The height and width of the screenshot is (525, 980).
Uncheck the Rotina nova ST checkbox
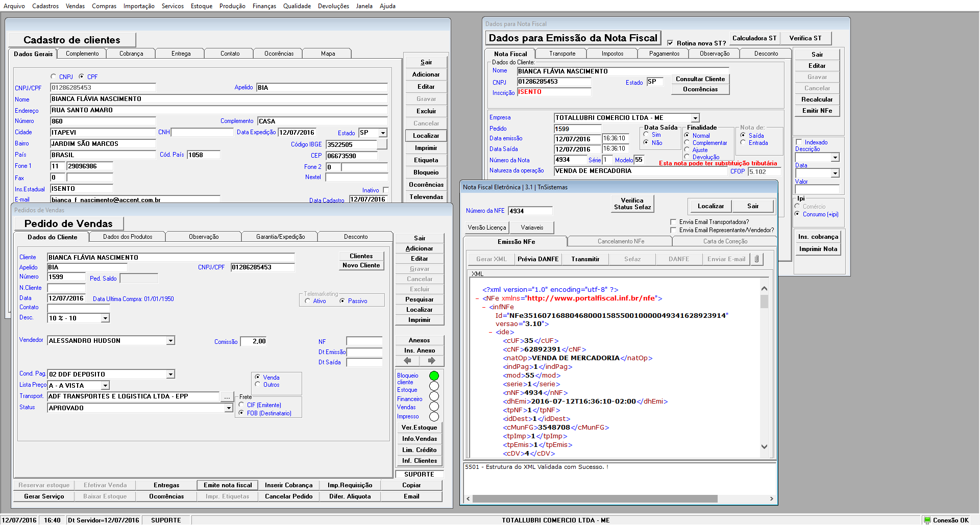coord(670,43)
